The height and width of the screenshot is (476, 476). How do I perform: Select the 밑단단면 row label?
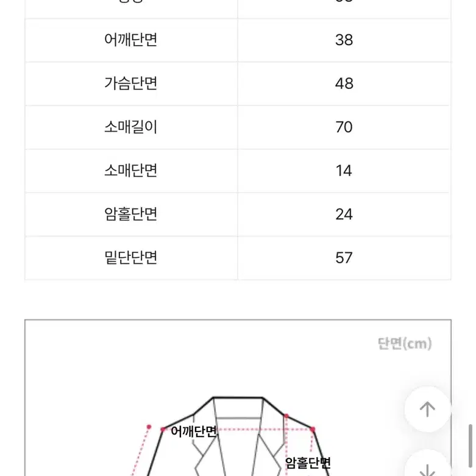point(131,258)
